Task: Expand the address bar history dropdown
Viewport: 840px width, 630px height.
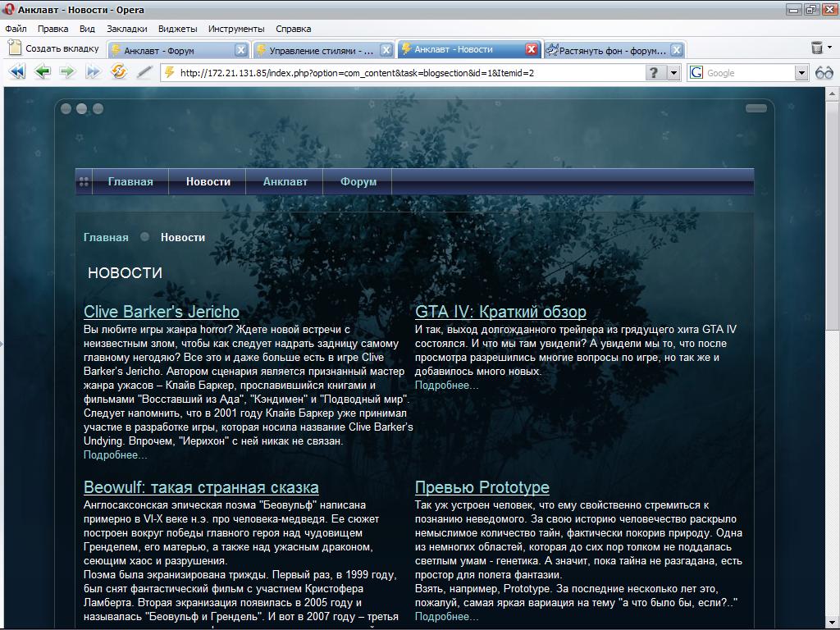Action: pyautogui.click(x=673, y=73)
